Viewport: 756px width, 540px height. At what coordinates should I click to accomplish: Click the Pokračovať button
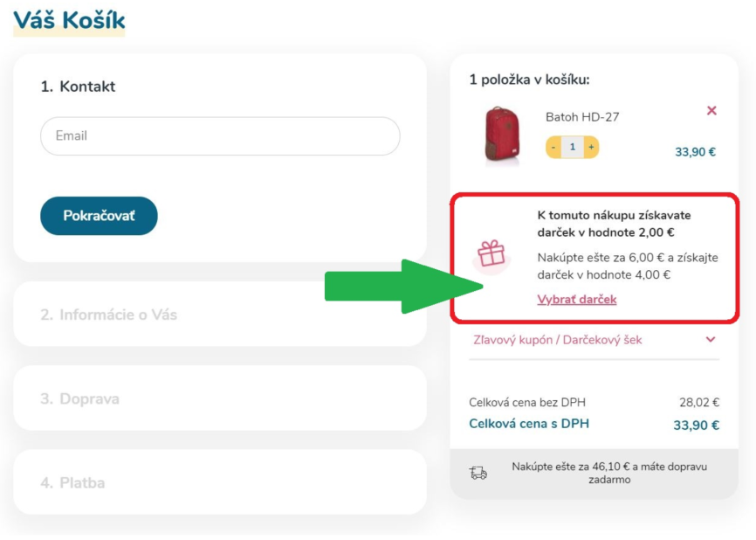tap(99, 216)
